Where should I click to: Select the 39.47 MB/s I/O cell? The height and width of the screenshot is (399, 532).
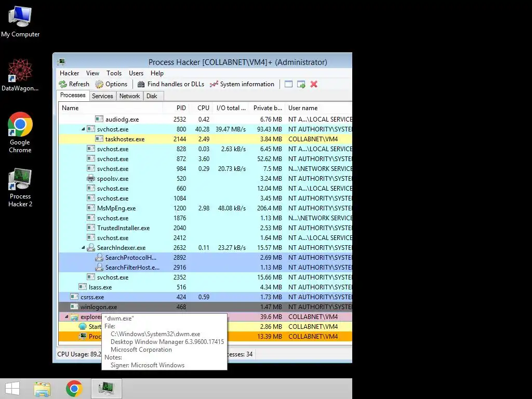click(x=230, y=129)
